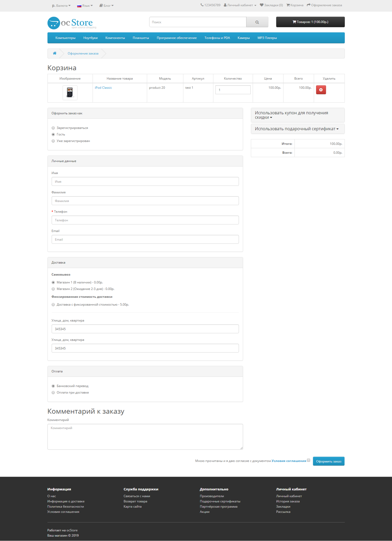Open the Личный кабинет dropdown
This screenshot has width=392, height=541.
click(x=240, y=5)
